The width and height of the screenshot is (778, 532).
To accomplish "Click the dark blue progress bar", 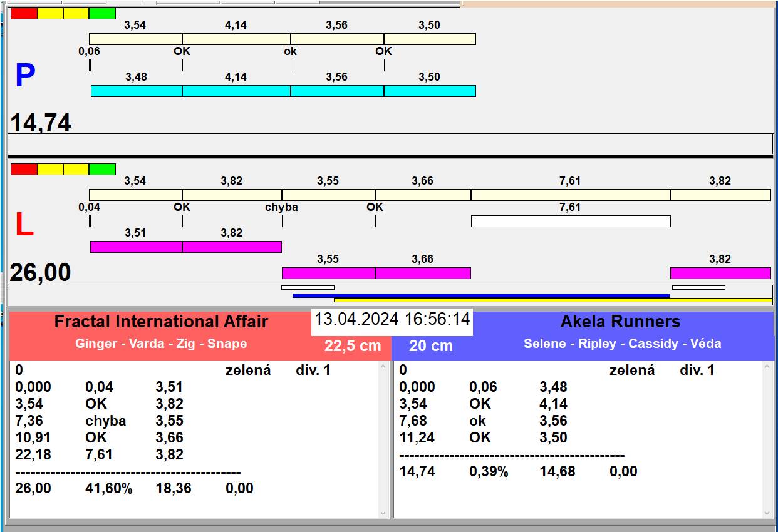I will click(x=480, y=295).
